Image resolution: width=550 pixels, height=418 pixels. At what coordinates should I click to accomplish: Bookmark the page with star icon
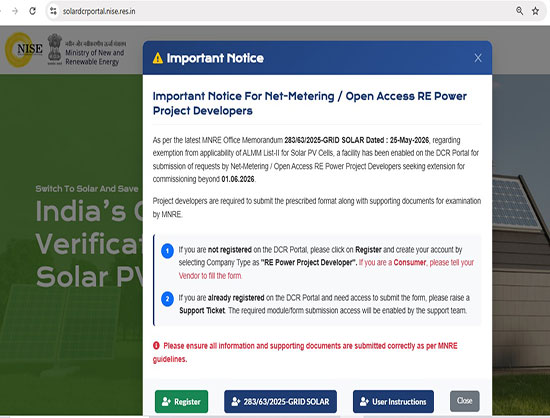click(535, 11)
